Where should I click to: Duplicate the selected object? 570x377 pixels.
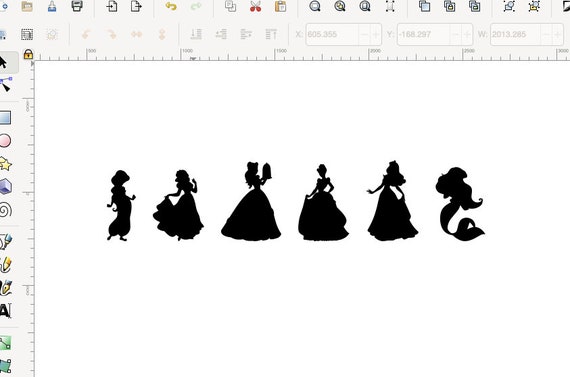424,6
